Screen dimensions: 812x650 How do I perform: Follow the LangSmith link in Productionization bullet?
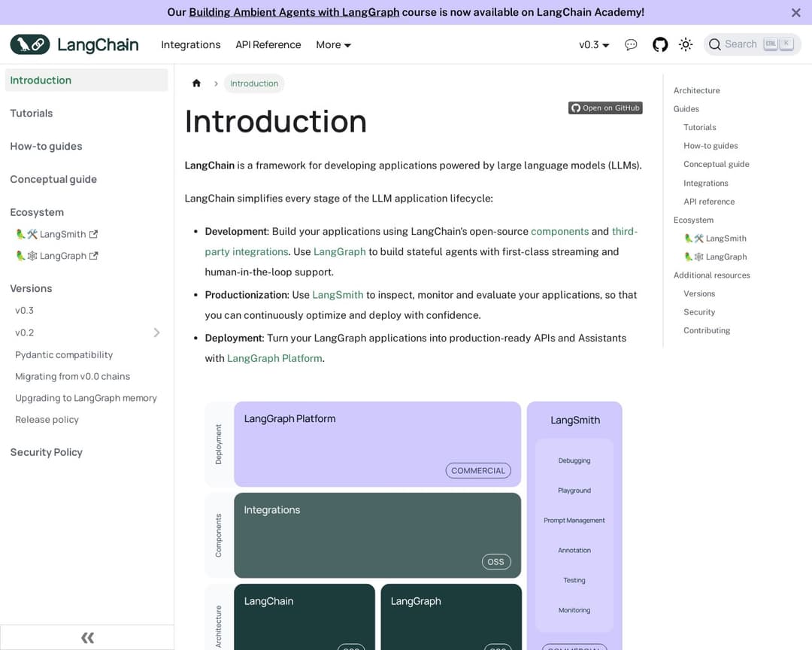(x=338, y=295)
